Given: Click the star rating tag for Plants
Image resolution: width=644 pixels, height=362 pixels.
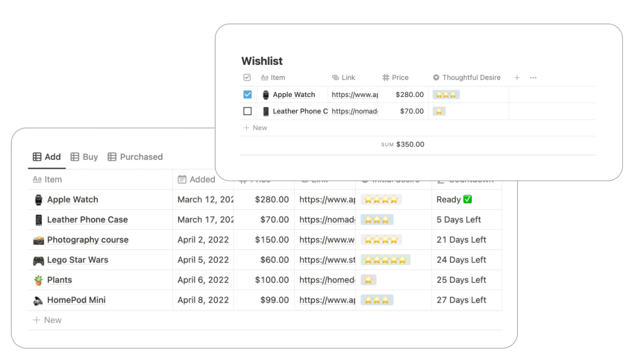Looking at the screenshot, I should [368, 280].
